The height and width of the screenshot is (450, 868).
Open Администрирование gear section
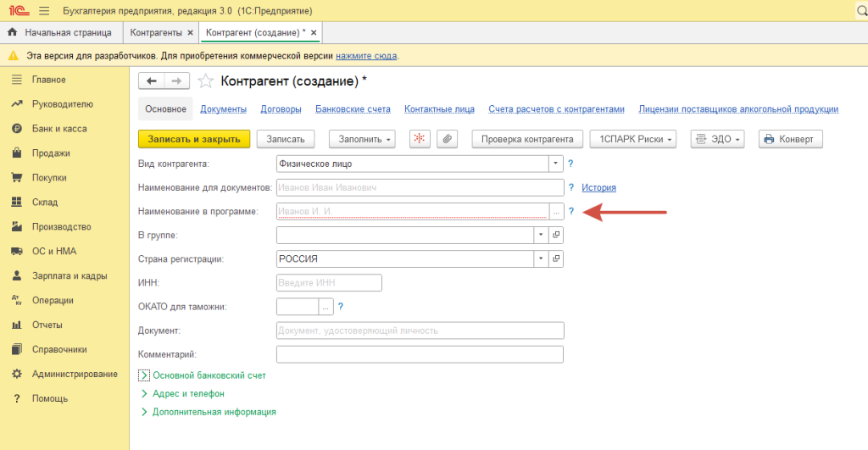[x=75, y=374]
